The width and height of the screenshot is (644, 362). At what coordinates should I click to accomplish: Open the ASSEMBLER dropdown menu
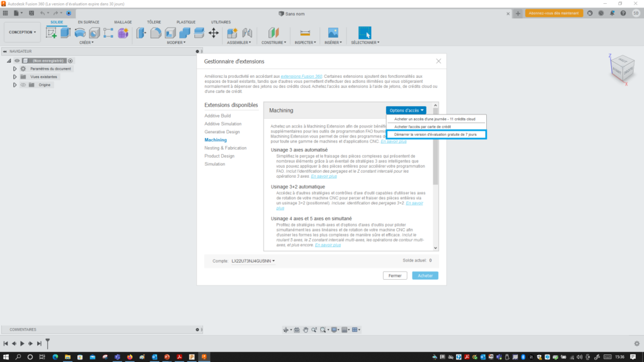pos(238,42)
